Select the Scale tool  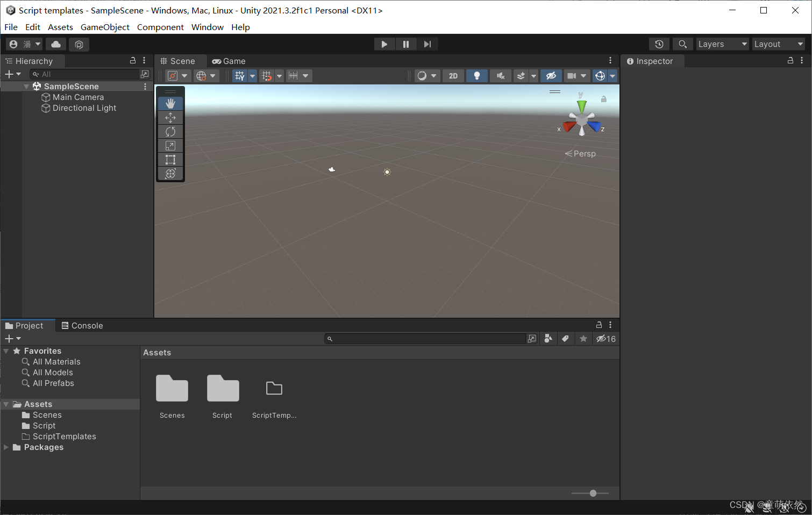(x=170, y=145)
